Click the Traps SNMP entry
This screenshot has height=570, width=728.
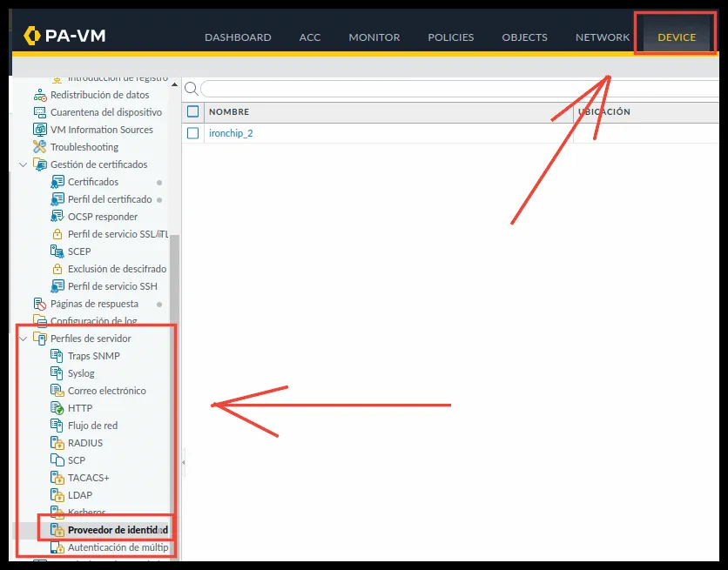[94, 356]
